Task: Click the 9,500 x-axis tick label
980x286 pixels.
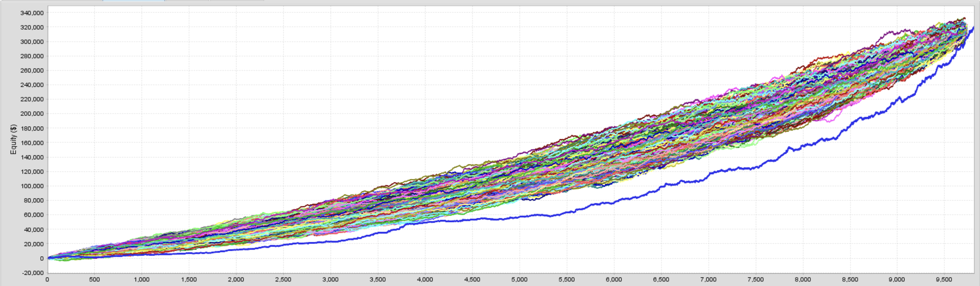Action: tap(944, 280)
